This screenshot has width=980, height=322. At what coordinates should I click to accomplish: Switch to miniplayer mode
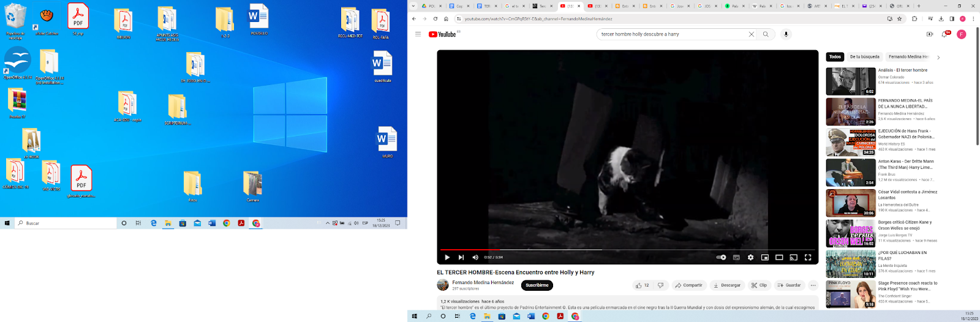pos(765,257)
